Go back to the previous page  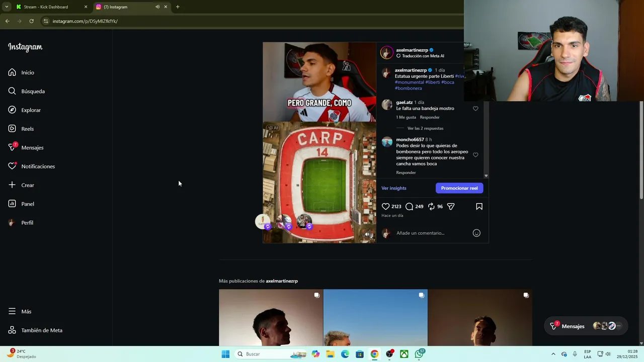(7, 21)
